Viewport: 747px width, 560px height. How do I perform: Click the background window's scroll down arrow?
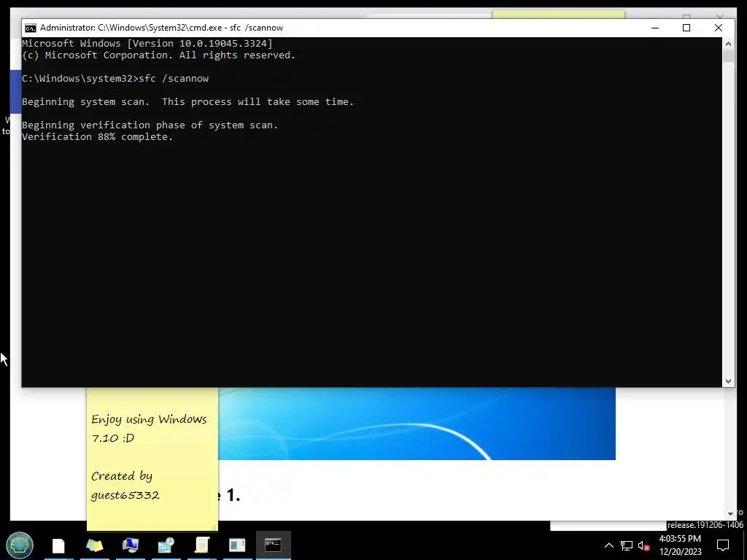(731, 513)
